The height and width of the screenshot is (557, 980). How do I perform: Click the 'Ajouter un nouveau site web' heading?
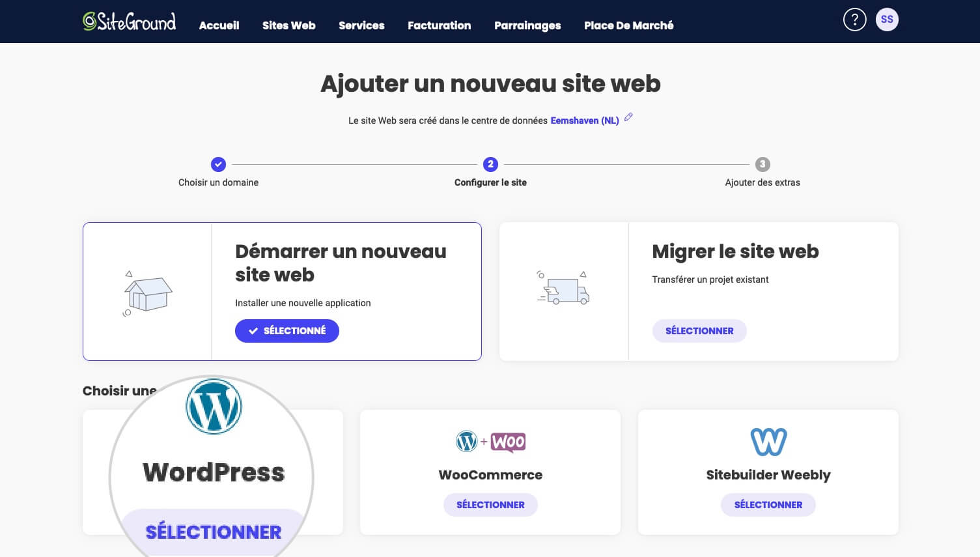pyautogui.click(x=490, y=84)
